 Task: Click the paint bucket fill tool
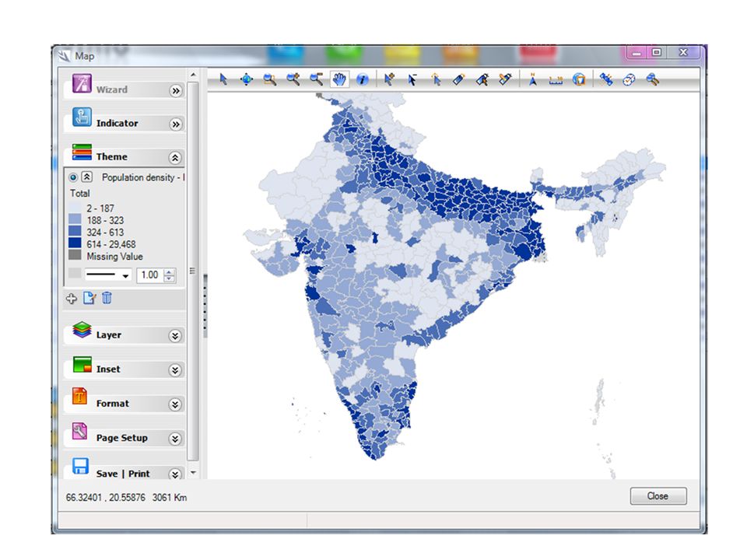(482, 79)
